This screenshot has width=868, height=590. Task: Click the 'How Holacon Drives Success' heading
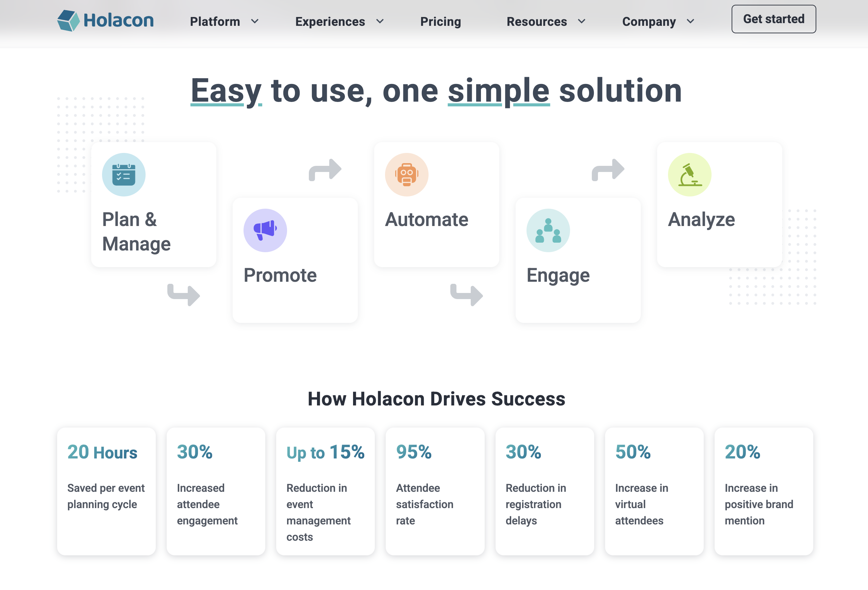point(437,399)
